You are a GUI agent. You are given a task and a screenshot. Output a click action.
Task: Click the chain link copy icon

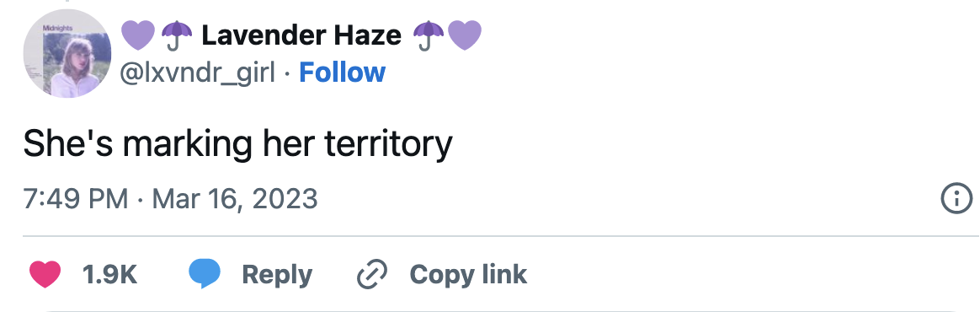tap(372, 274)
